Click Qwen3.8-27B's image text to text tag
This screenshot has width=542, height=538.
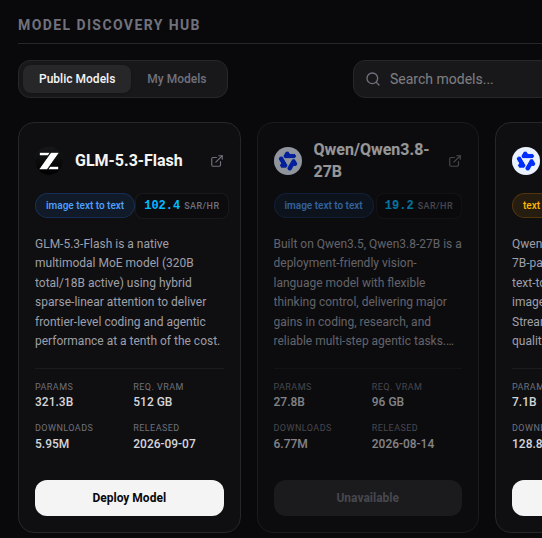click(323, 205)
